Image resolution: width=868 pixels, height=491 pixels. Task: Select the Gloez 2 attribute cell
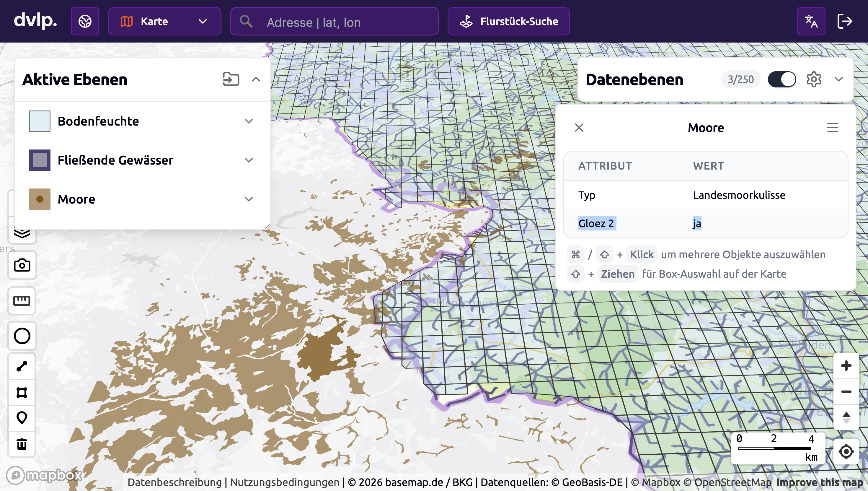pyautogui.click(x=597, y=223)
